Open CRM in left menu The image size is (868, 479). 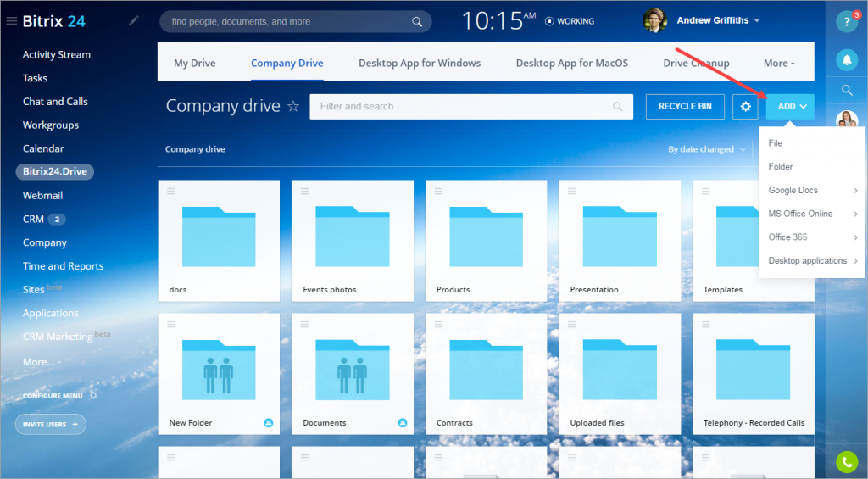coord(33,220)
